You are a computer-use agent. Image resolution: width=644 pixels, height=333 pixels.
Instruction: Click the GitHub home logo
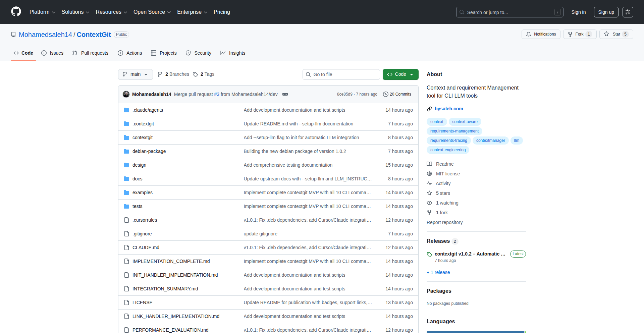tap(15, 12)
